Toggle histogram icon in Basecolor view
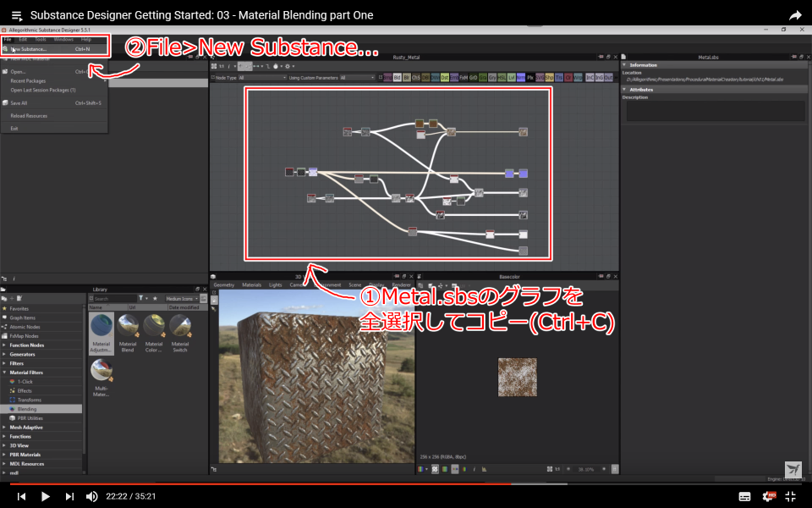This screenshot has height=508, width=812. pyautogui.click(x=484, y=469)
